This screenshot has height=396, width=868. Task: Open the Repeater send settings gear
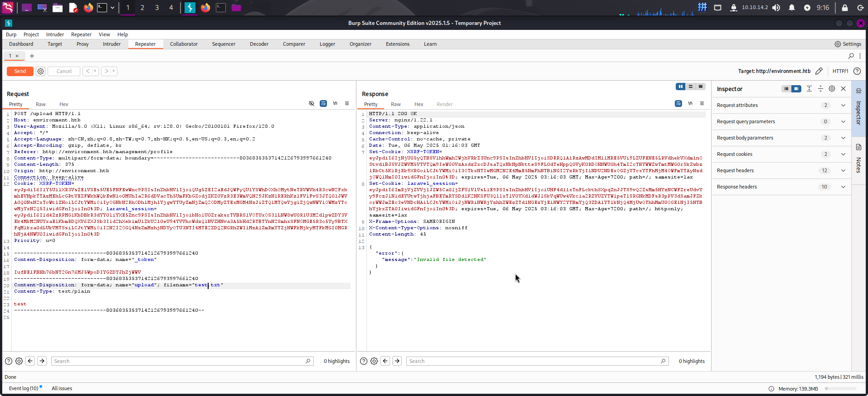[40, 71]
